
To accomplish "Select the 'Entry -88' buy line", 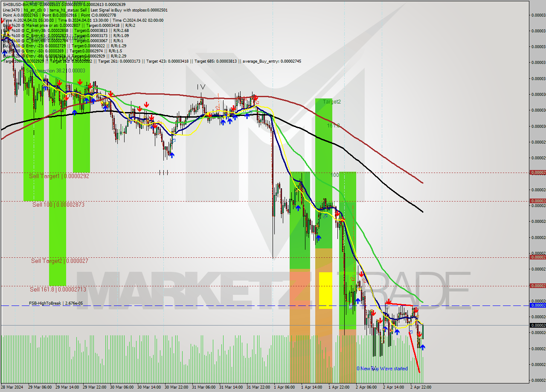I will click(x=64, y=56).
